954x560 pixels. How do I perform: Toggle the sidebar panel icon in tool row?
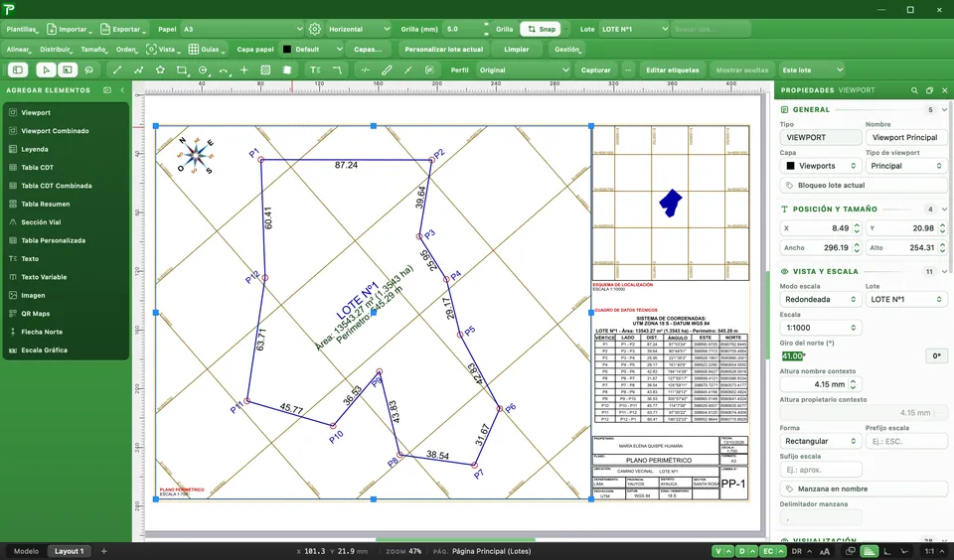coord(18,70)
